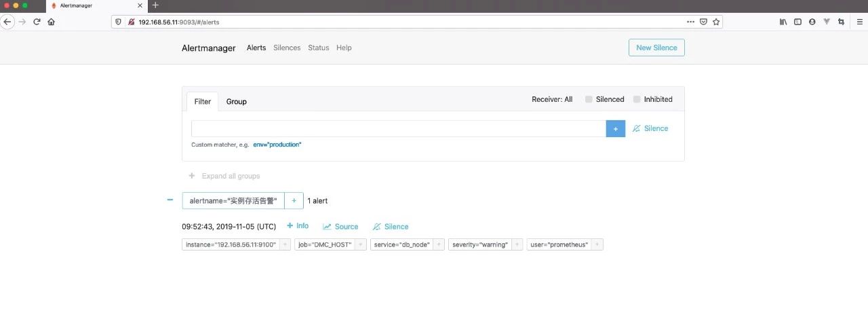
Task: Click the New Silence button
Action: pos(656,48)
